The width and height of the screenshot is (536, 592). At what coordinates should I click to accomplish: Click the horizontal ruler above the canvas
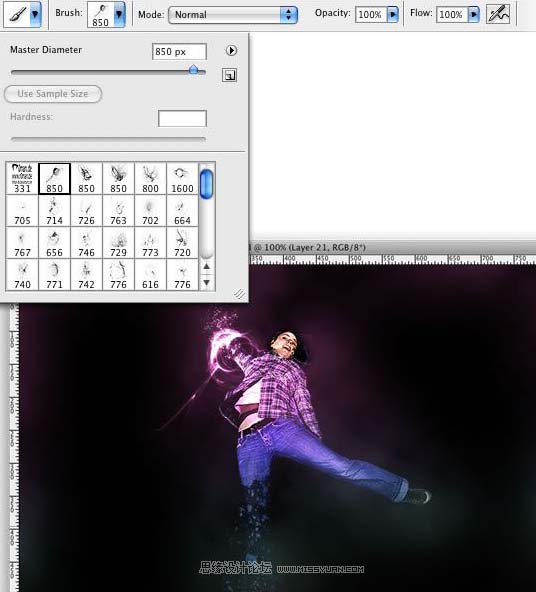(392, 259)
